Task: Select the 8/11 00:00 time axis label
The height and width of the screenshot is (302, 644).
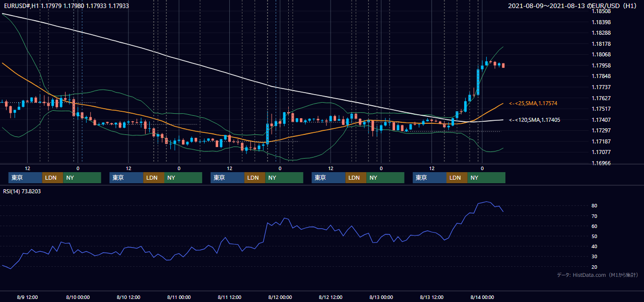Action: (x=179, y=297)
